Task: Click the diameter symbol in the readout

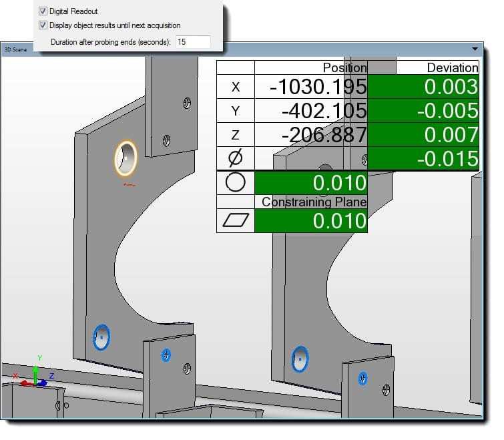Action: click(236, 158)
